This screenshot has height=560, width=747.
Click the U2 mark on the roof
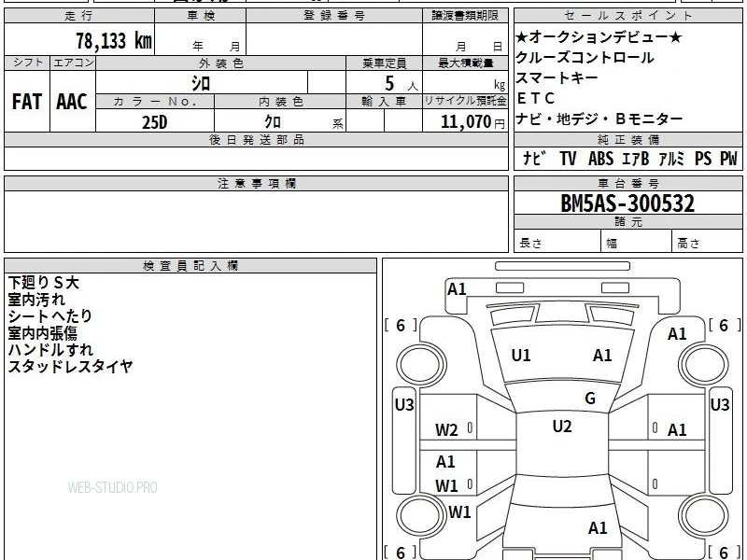click(x=562, y=427)
